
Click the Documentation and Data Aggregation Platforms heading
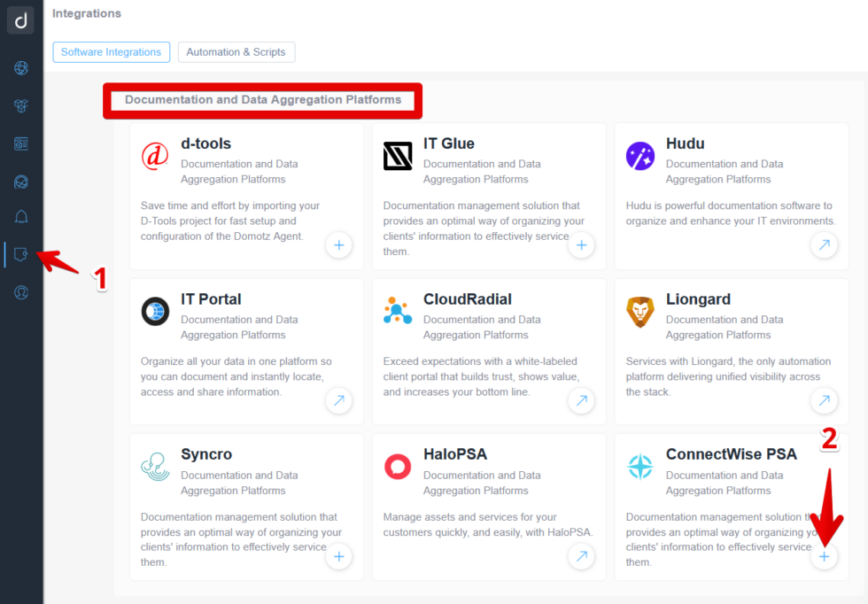tap(261, 99)
